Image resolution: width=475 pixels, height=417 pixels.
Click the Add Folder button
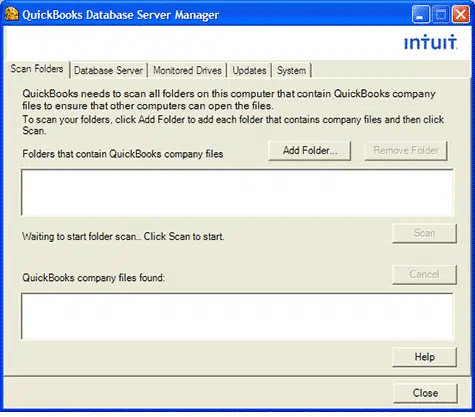310,151
